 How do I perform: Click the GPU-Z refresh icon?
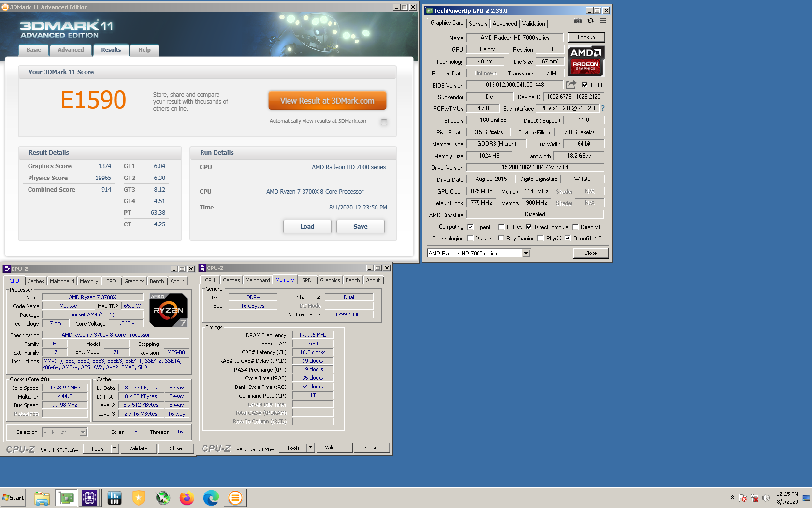(590, 21)
